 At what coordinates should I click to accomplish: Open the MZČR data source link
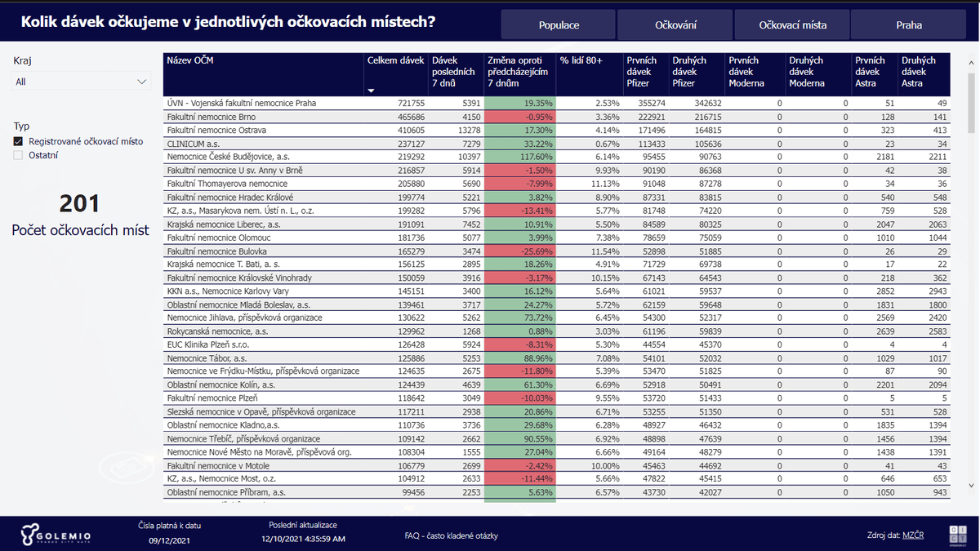tap(913, 535)
